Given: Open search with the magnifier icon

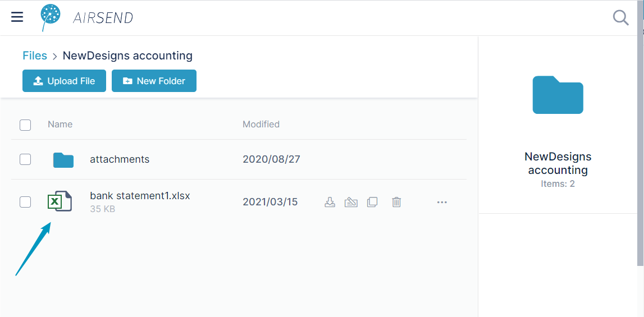Looking at the screenshot, I should (620, 18).
